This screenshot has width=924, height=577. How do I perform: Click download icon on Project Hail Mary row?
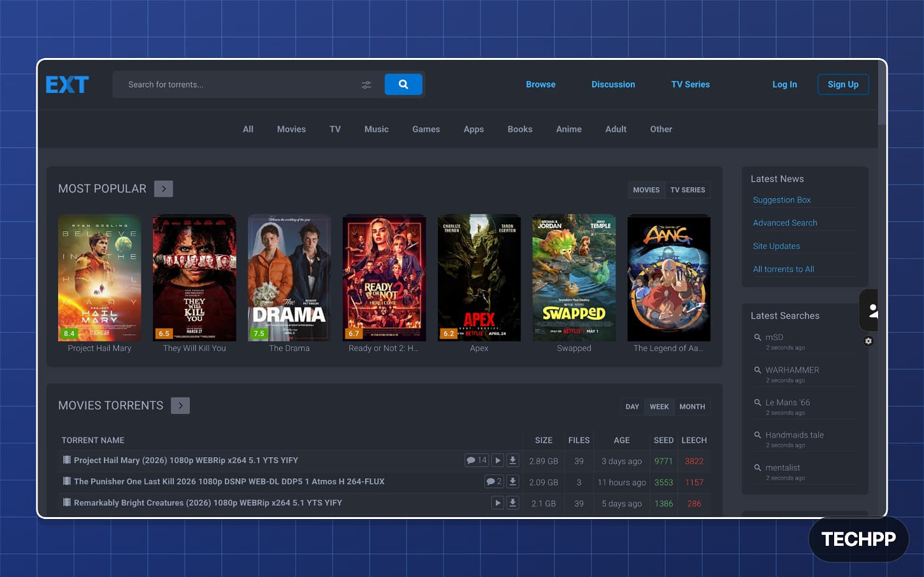tap(512, 460)
